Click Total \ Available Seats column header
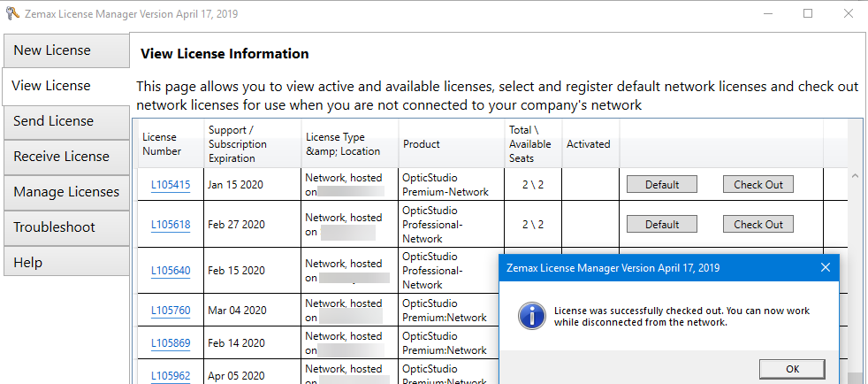This screenshot has height=384, width=868. click(x=533, y=144)
